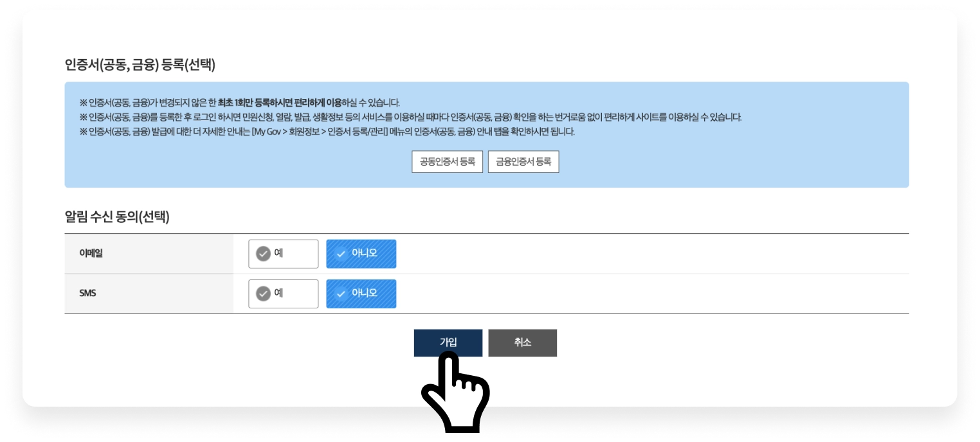The width and height of the screenshot is (980, 442).
Task: Open the 금융인증서 등록 registration
Action: tap(523, 162)
